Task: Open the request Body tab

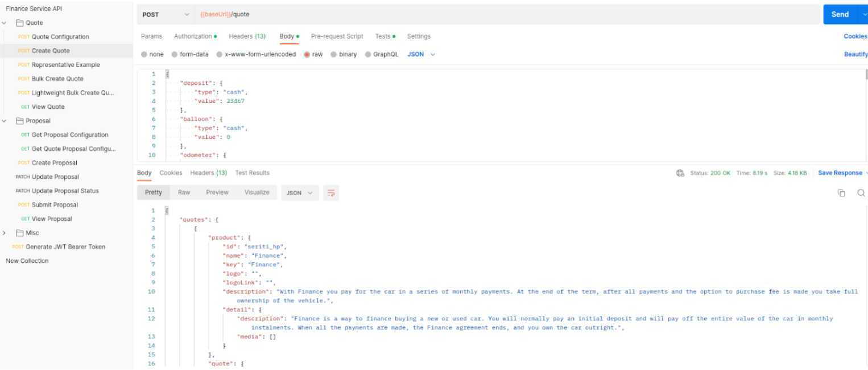Action: click(x=289, y=36)
